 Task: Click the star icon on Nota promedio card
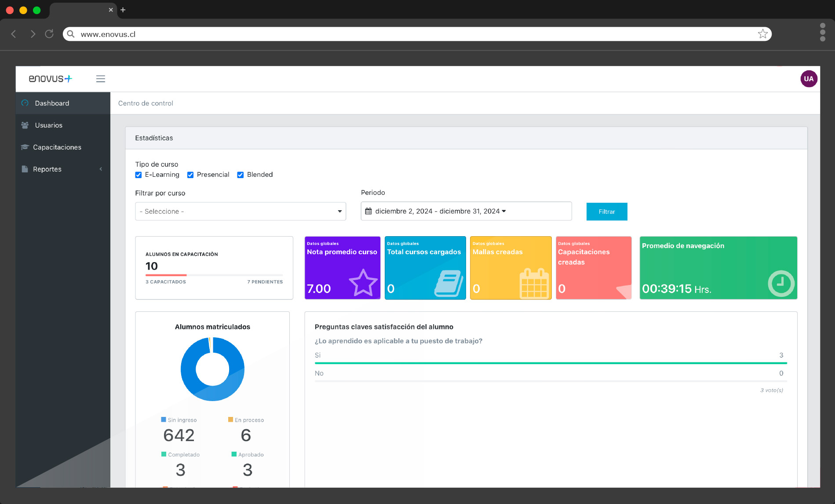(x=363, y=282)
